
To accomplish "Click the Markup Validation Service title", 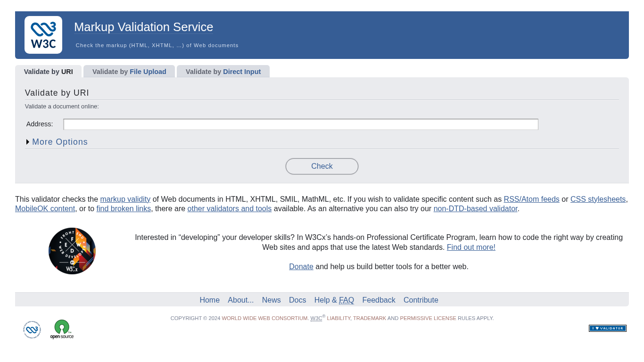I will 143,27.
